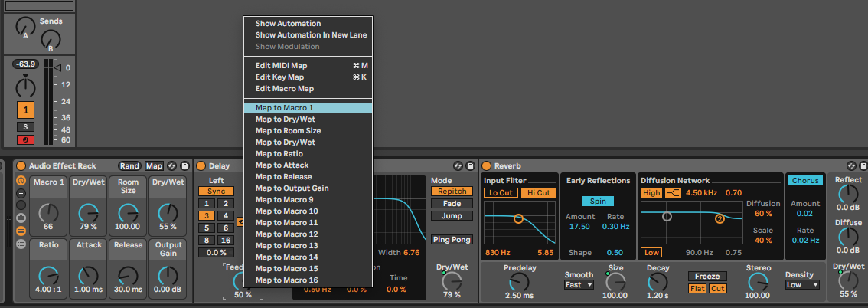Choose Edit MIDI Map
Screen dimensions: 868x308
tap(308, 65)
